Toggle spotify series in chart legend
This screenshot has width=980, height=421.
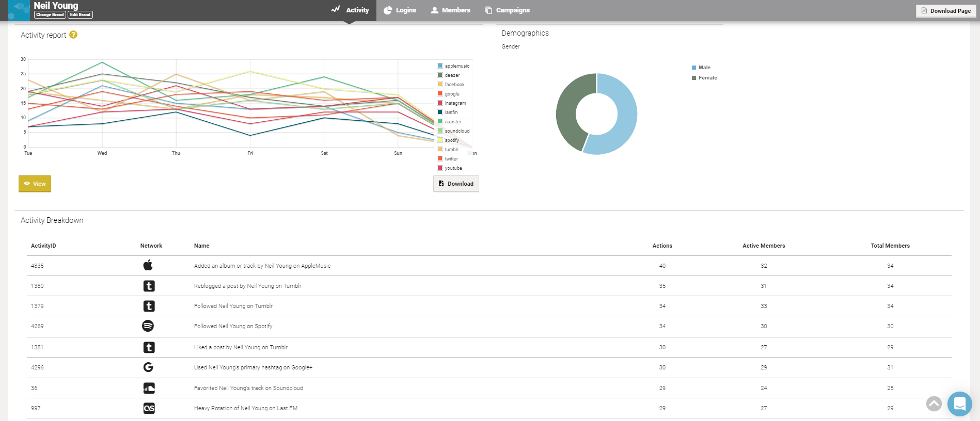click(x=448, y=140)
